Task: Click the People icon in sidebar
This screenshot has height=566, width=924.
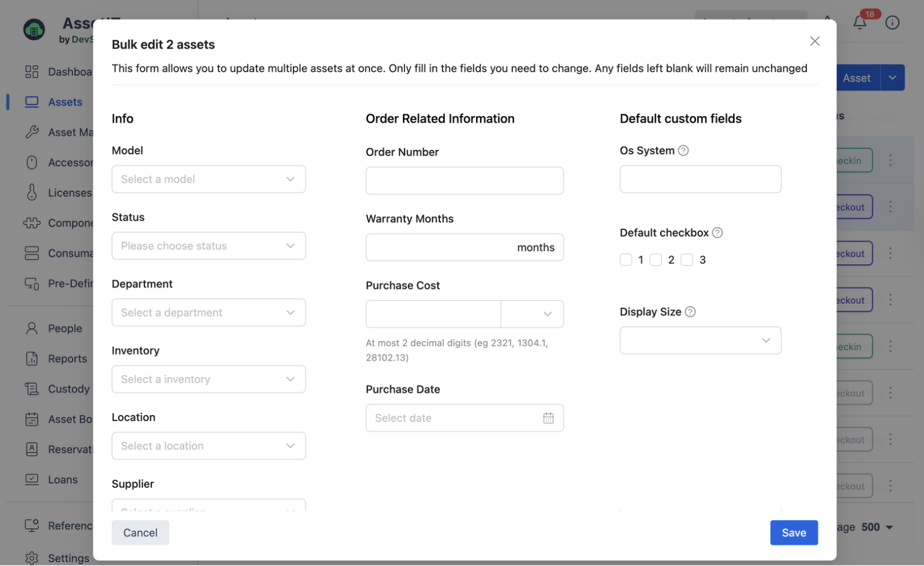Action: pyautogui.click(x=32, y=328)
